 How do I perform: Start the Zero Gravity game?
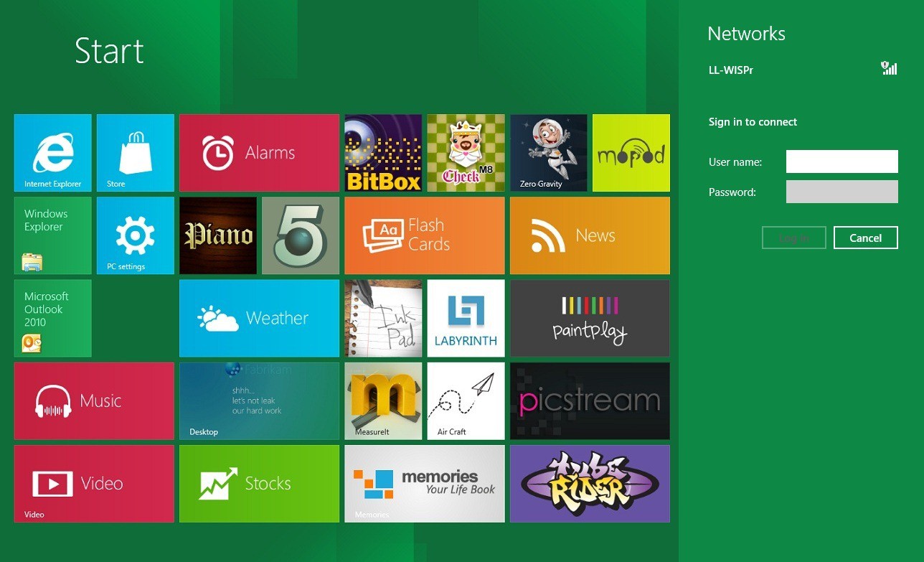(548, 152)
